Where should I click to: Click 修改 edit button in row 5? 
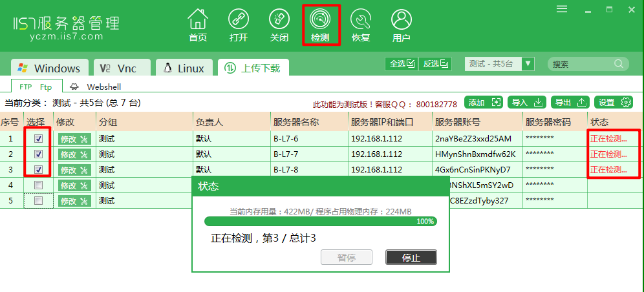(x=74, y=202)
